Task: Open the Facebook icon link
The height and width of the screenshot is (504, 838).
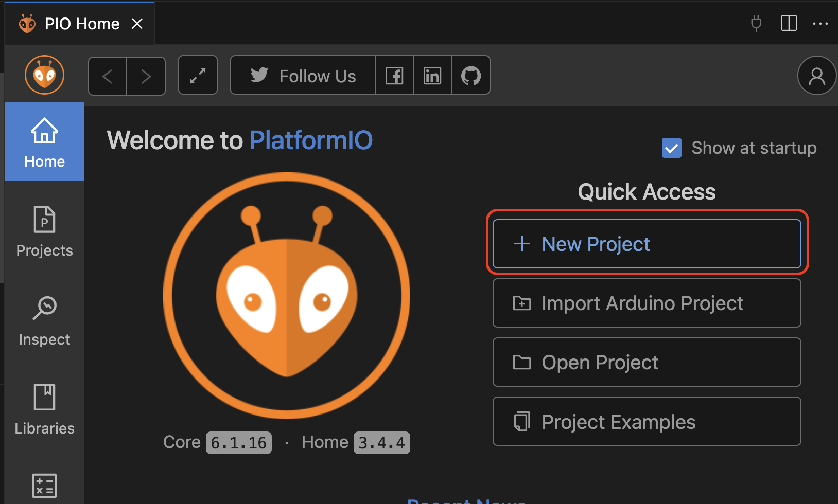Action: 394,76
